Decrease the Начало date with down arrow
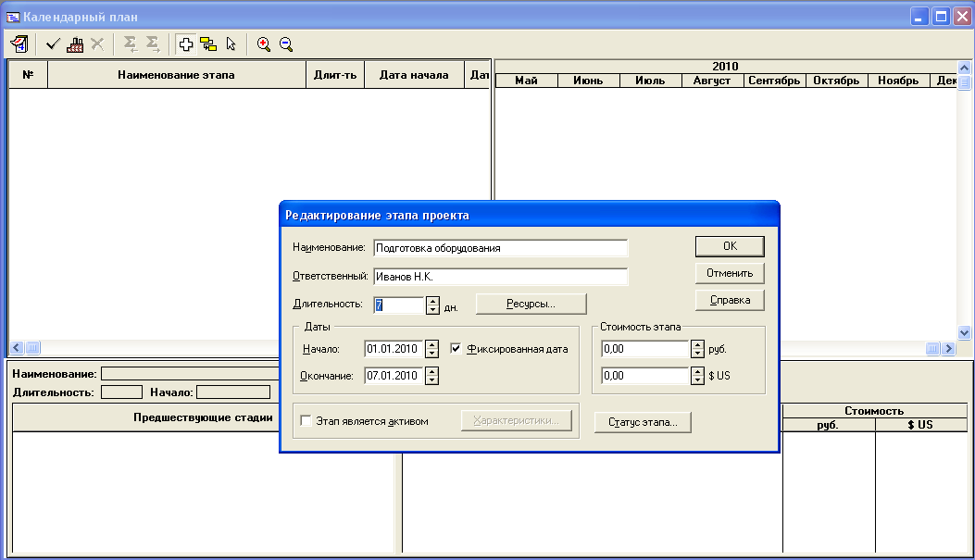 coord(432,354)
